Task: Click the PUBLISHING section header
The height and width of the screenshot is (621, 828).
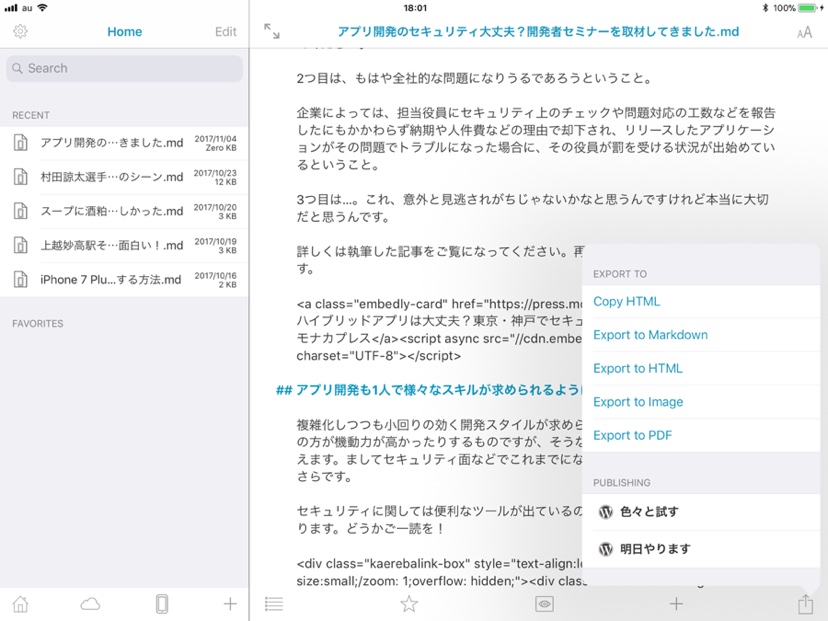Action: point(622,483)
